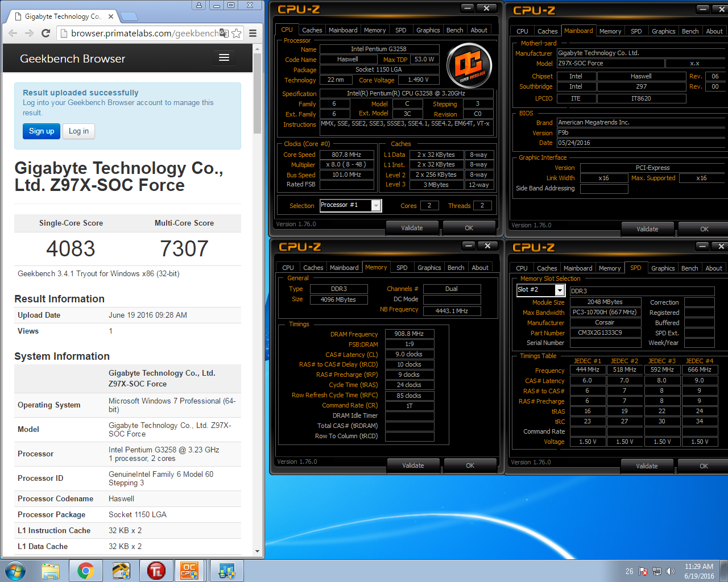Click OK in the Mainboard window
Viewport: 728px width, 582px height.
pyautogui.click(x=704, y=229)
